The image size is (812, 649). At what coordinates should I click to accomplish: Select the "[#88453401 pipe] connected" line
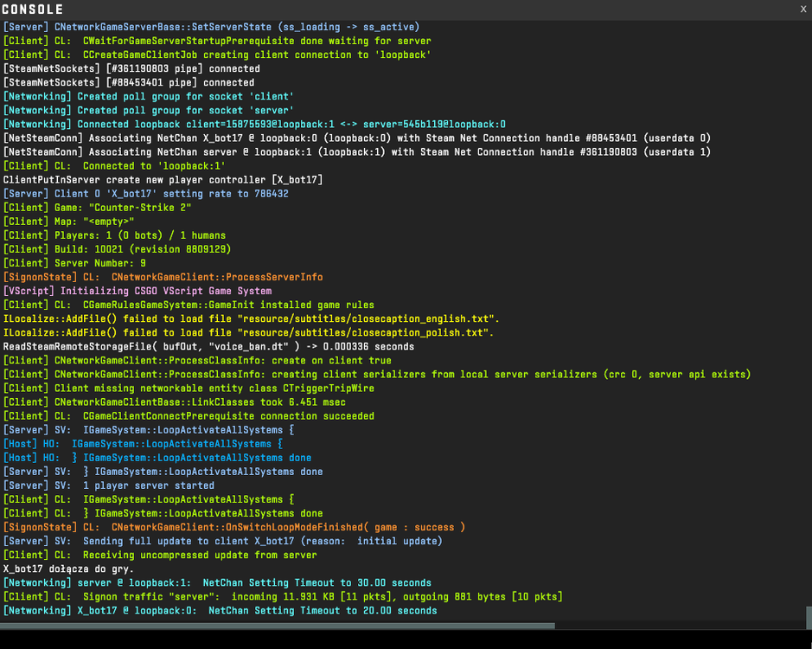tap(129, 83)
